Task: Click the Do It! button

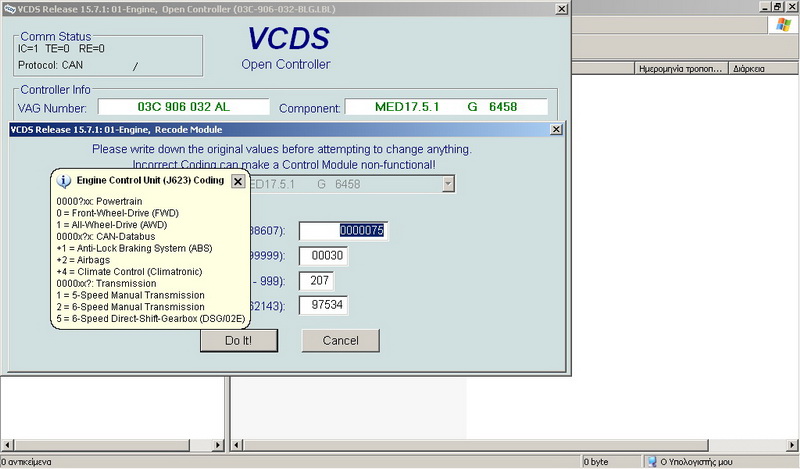Action: [x=239, y=340]
